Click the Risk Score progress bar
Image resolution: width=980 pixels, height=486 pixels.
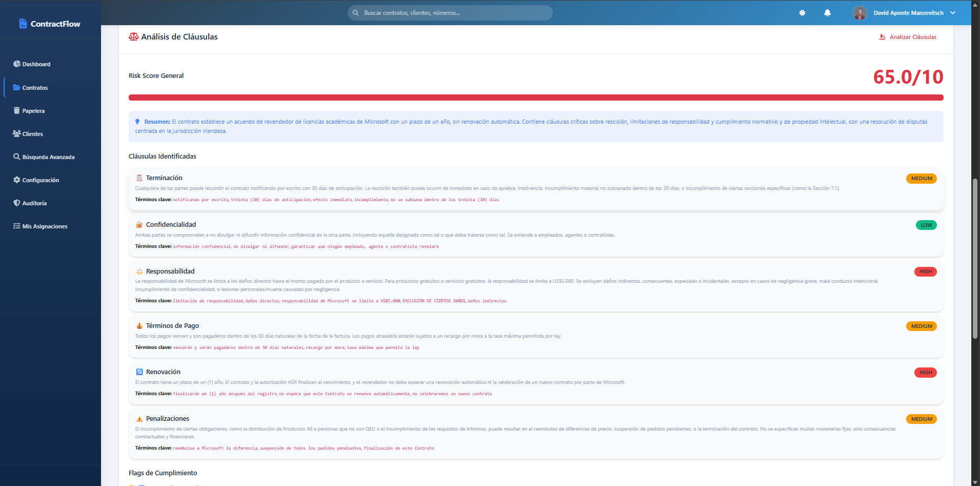[536, 98]
